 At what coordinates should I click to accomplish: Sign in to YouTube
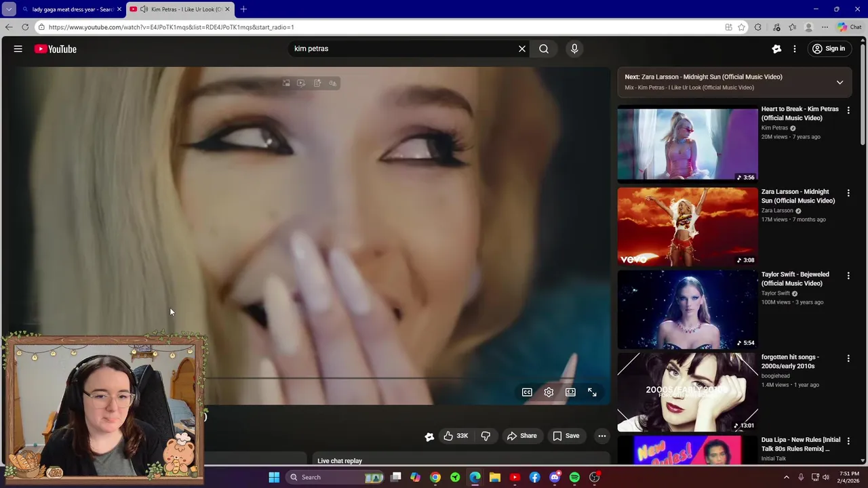click(829, 49)
